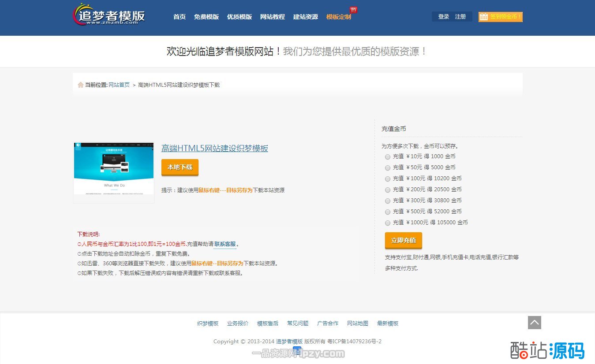The image size is (595, 364).
Task: Go to 网站教程 in the navigation
Action: [x=272, y=17]
